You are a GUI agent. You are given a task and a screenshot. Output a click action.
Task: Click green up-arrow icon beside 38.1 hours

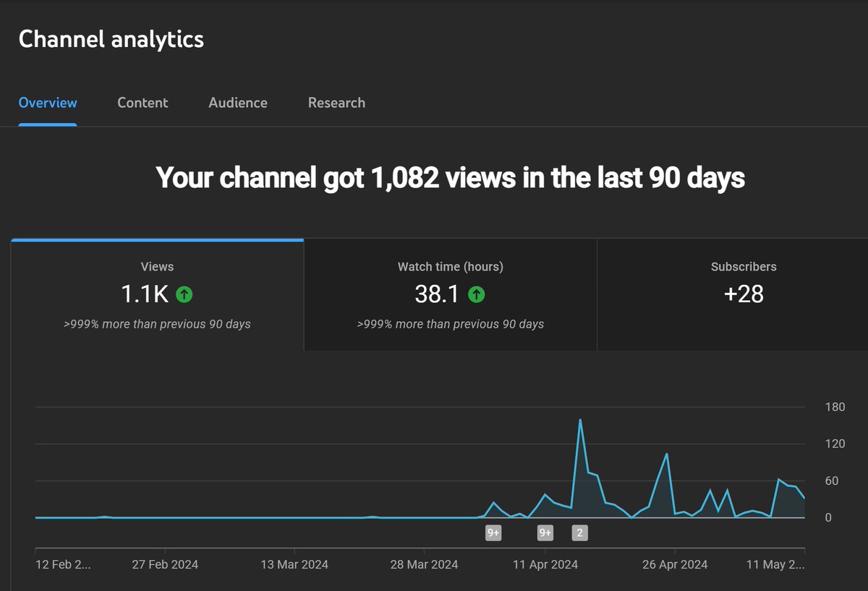pos(476,294)
